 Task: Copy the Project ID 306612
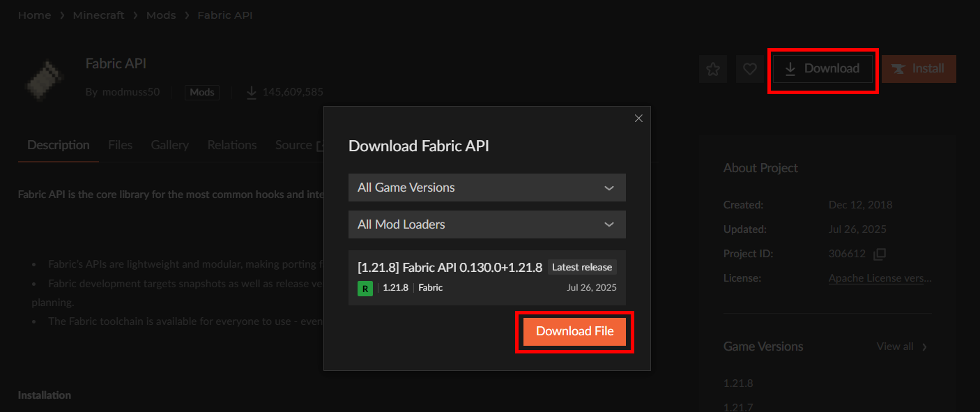coord(880,254)
